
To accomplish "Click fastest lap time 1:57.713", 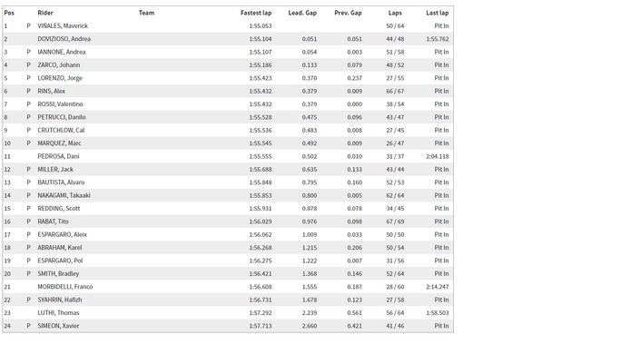I will point(261,327).
